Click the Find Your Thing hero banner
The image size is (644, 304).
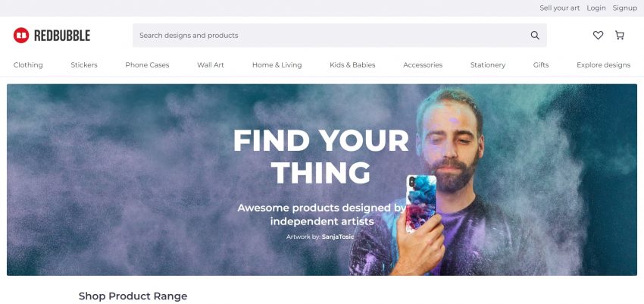[x=321, y=180]
